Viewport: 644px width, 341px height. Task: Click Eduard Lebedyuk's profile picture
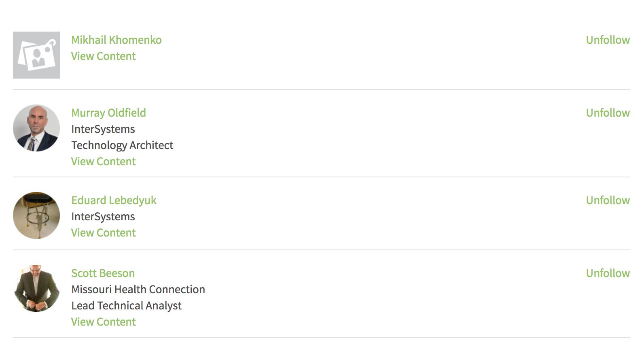[x=36, y=215]
